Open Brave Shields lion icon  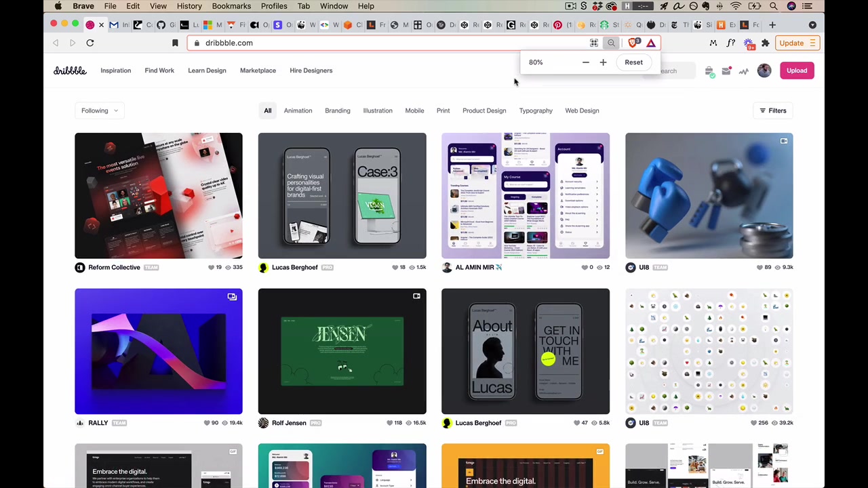(x=633, y=43)
